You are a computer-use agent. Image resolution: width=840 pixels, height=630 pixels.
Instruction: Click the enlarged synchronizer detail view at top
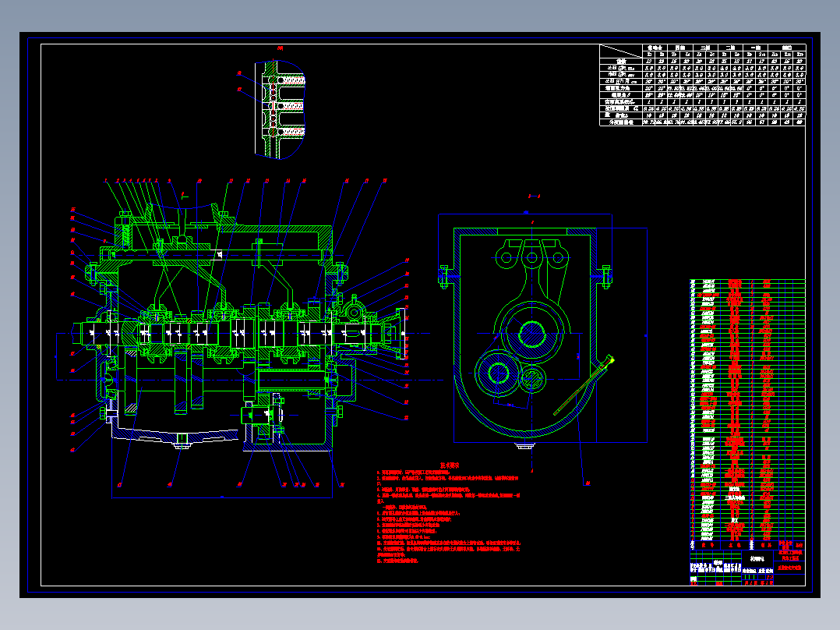[280, 109]
